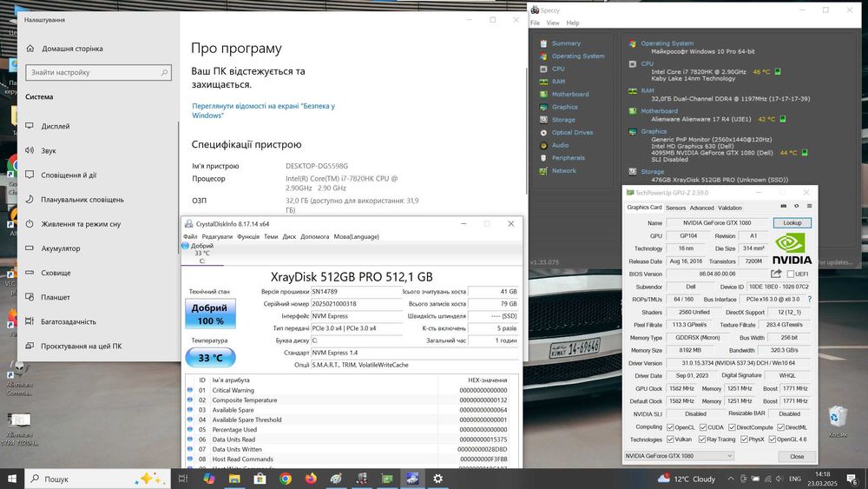Toggle the DirectCompute checkbox

click(x=732, y=427)
